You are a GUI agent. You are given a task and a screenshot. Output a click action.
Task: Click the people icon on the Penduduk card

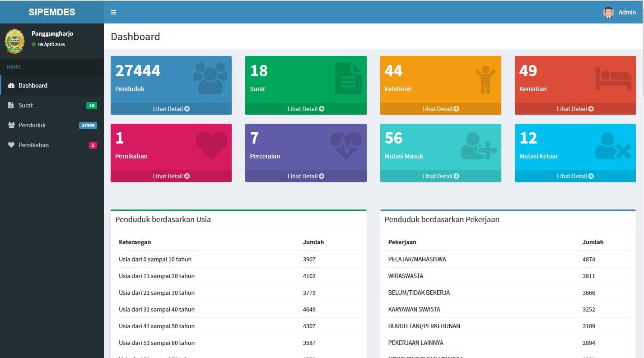click(x=210, y=78)
